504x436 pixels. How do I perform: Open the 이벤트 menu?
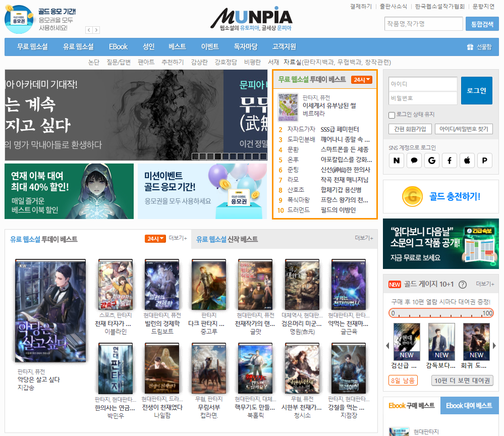point(210,47)
